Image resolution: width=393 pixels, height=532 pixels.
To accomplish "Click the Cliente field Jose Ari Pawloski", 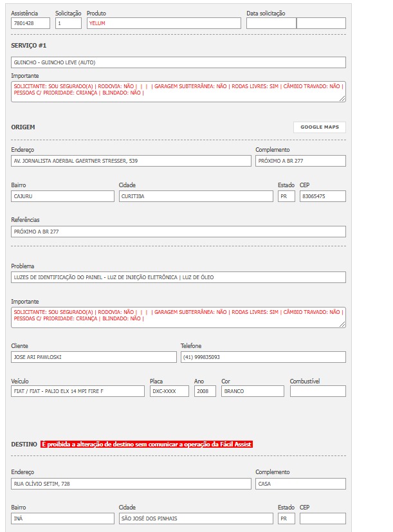I will 94,357.
